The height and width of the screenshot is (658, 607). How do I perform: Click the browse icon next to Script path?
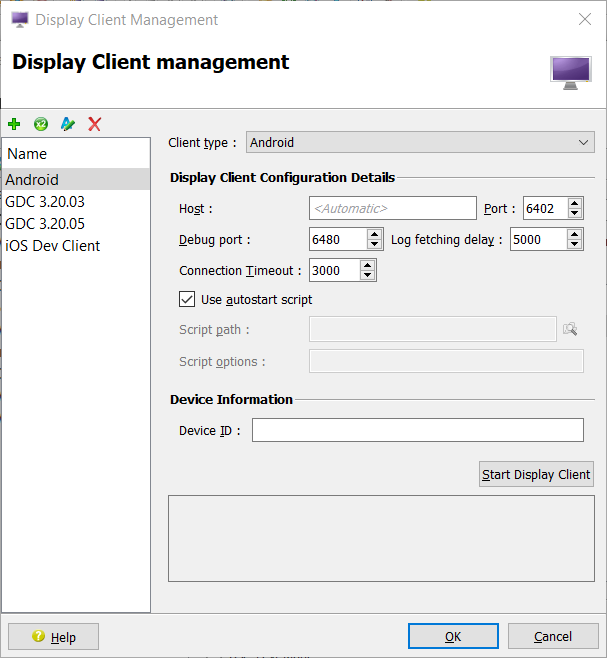[570, 329]
